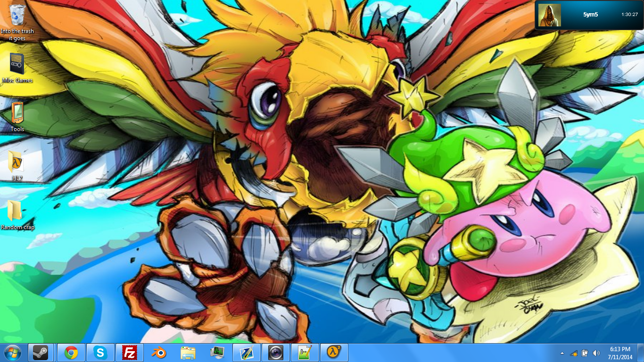The width and height of the screenshot is (644, 362).
Task: Select the Misc Games desktop shortcut
Action: [17, 64]
